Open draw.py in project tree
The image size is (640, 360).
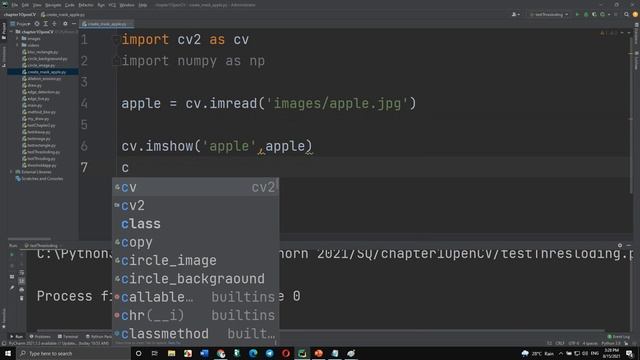pyautogui.click(x=31, y=85)
